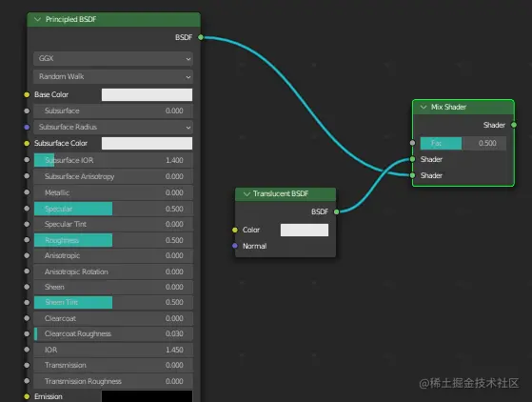Click the Anisotropic input socket
532x402 pixels.
click(27, 255)
